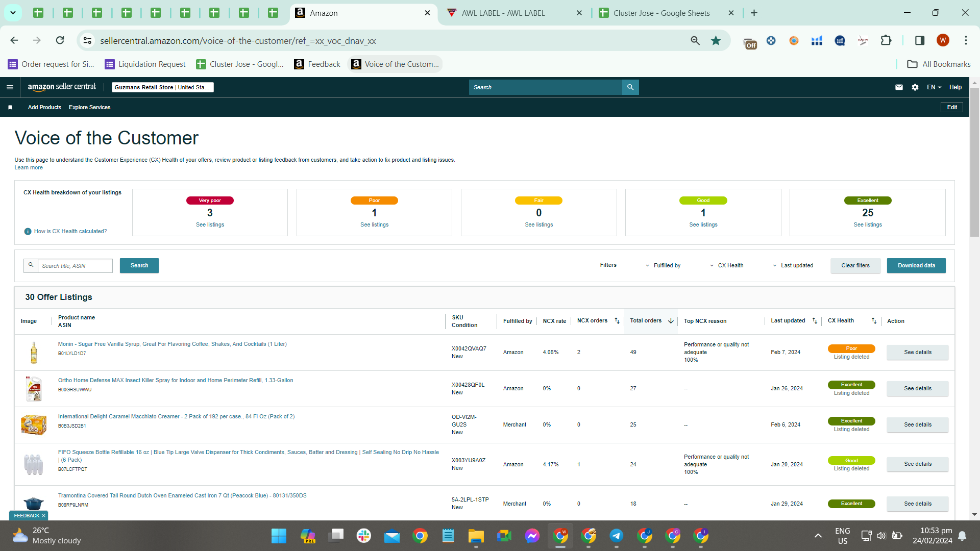Viewport: 980px width, 551px height.
Task: Expand the Fulfilled by filter dropdown
Action: click(x=663, y=266)
